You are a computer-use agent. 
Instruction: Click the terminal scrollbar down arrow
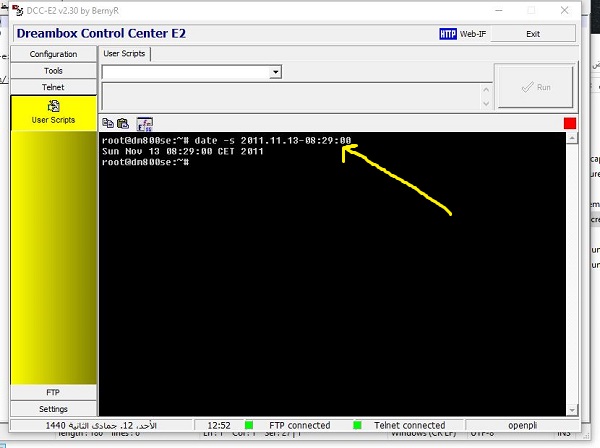572,410
